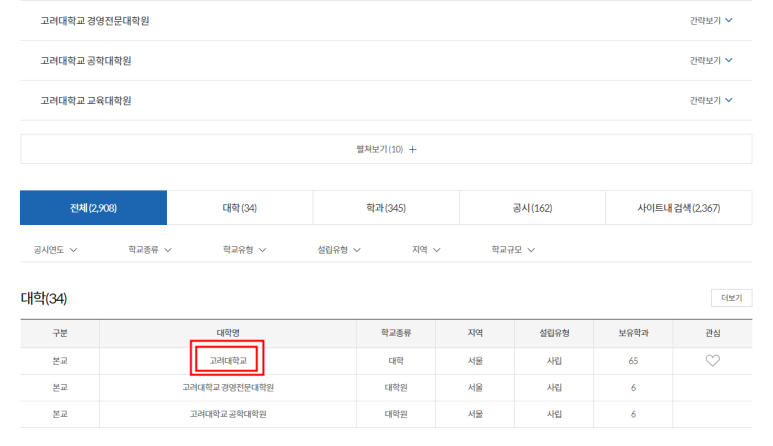This screenshot has width=773, height=446.
Task: Expand 간략보기 for 고려대학교 교육대학원
Action: [711, 100]
